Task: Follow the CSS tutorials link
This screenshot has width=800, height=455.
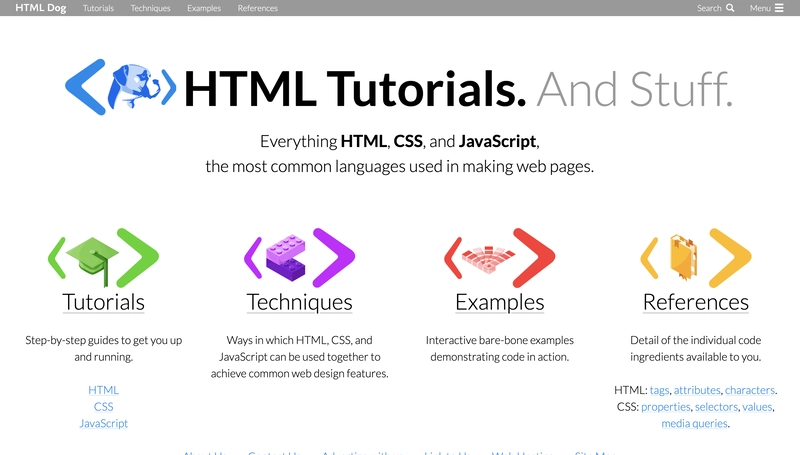Action: (x=104, y=407)
